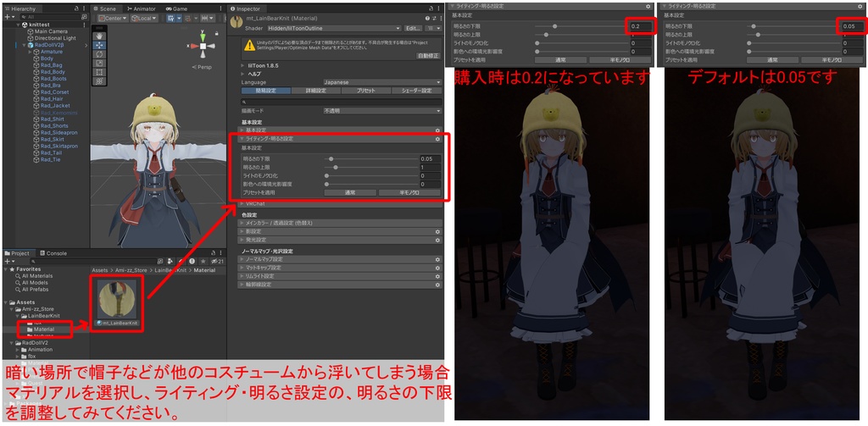
Task: Click the 明るさの下限 slider in Inspector
Action: pos(371,158)
